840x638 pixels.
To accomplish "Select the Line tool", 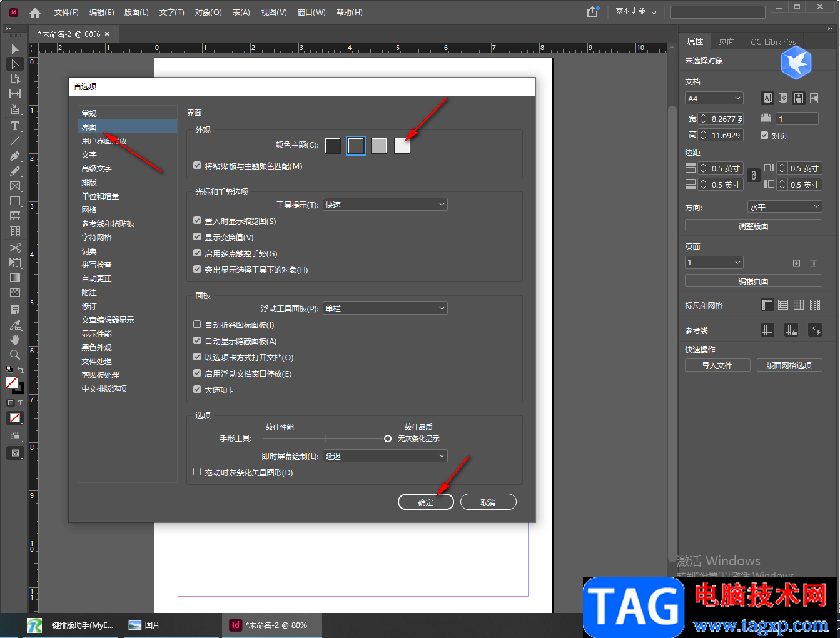I will pos(15,141).
